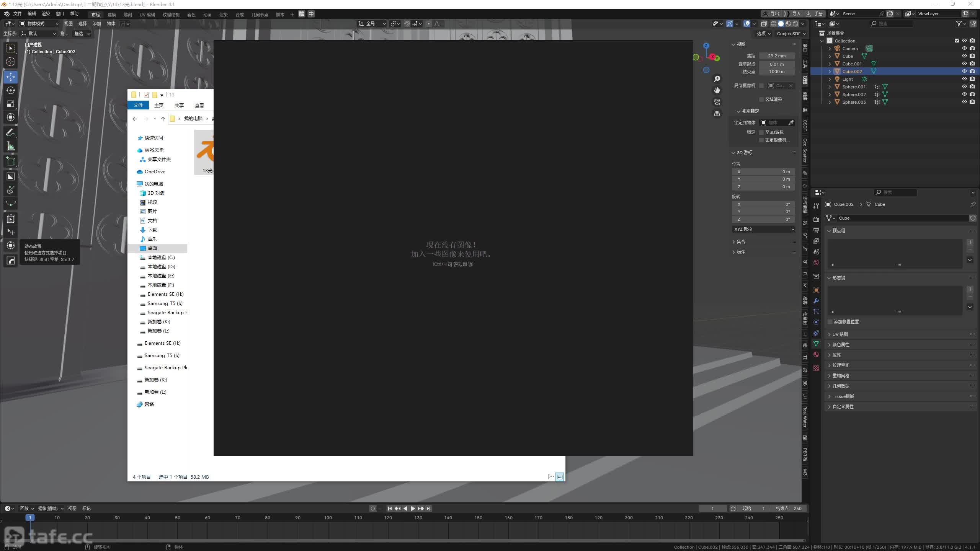Select 桌面 in Explorer navigation pane
This screenshot has height=551, width=980.
tap(152, 248)
